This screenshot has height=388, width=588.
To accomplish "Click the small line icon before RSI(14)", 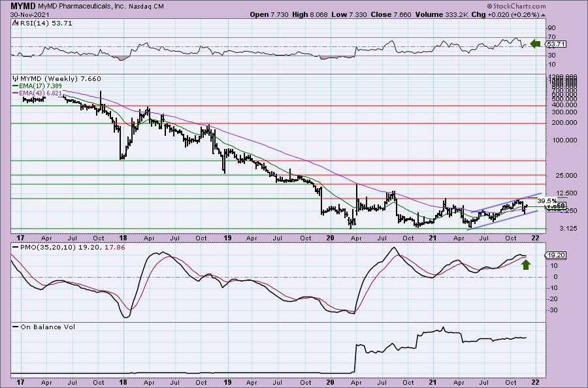I will pos(15,24).
